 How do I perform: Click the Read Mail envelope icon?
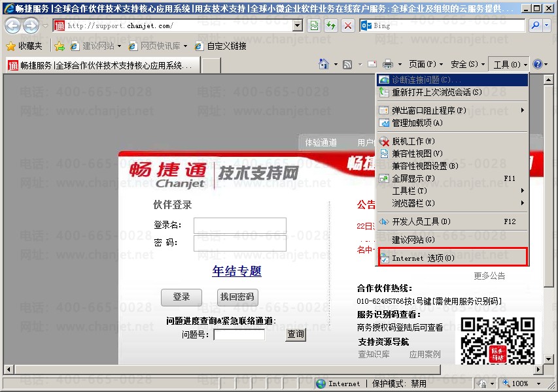(x=372, y=64)
